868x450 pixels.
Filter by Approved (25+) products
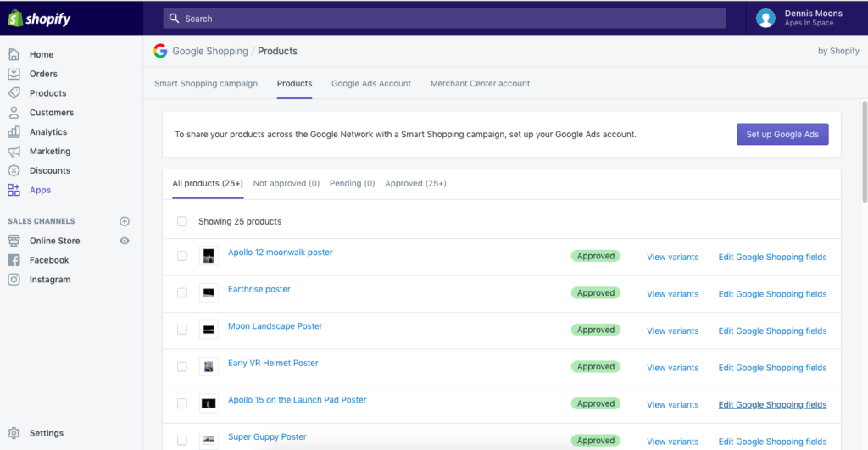415,183
